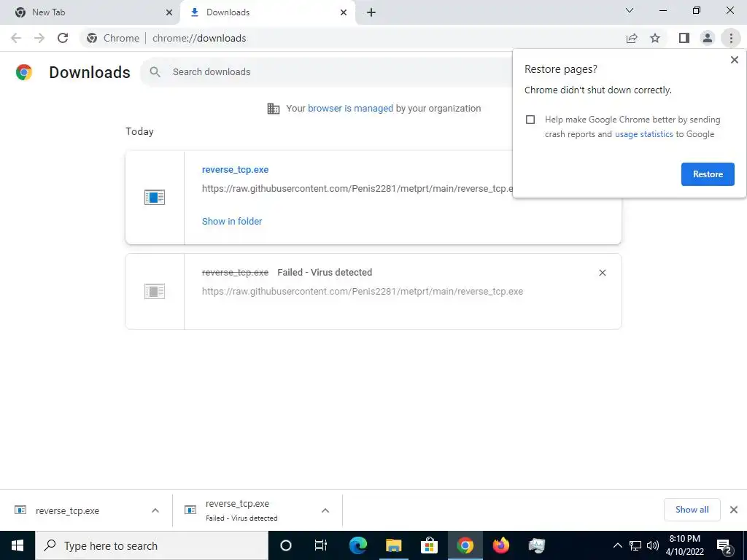Bookmark this tab with the star icon
Viewport: 747px width, 560px height.
pos(655,38)
